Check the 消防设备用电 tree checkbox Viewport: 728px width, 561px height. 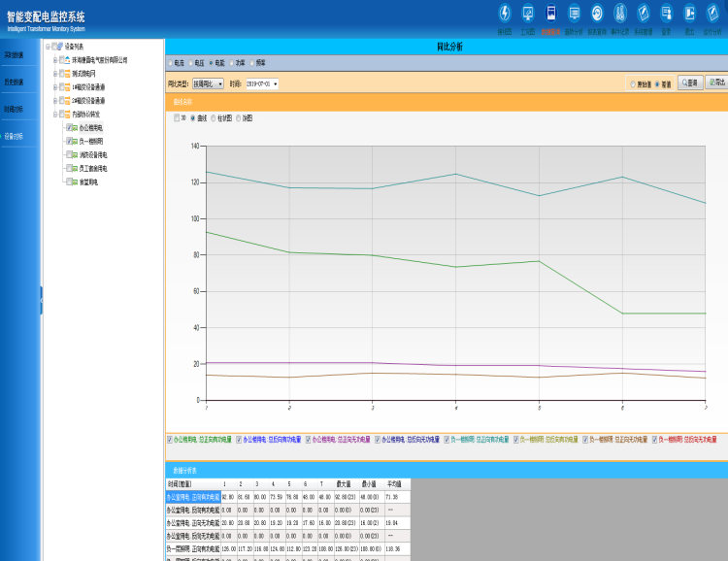69,154
